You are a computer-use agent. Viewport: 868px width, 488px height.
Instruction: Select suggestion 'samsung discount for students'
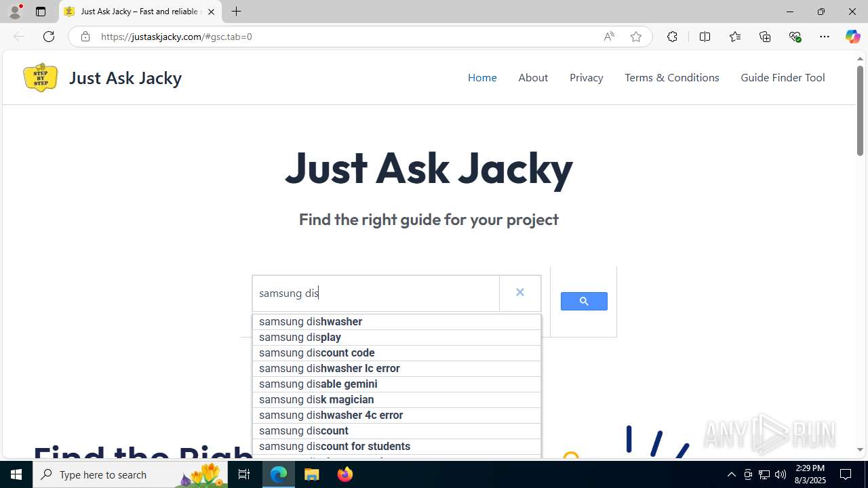pos(397,446)
